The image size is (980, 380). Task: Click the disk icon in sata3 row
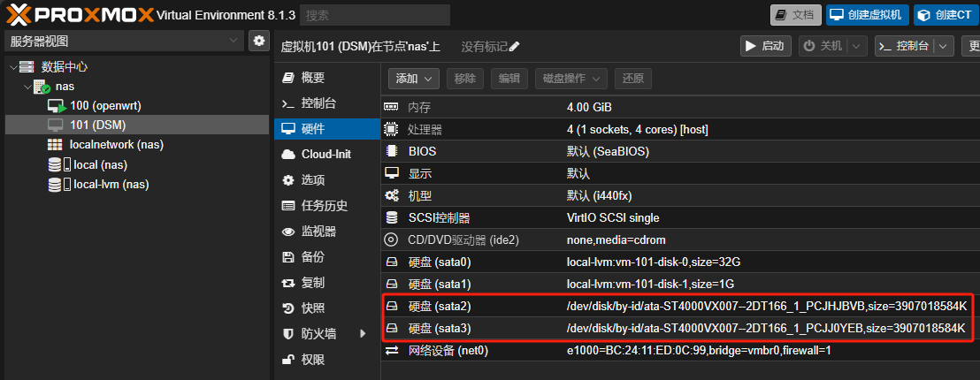pos(391,328)
